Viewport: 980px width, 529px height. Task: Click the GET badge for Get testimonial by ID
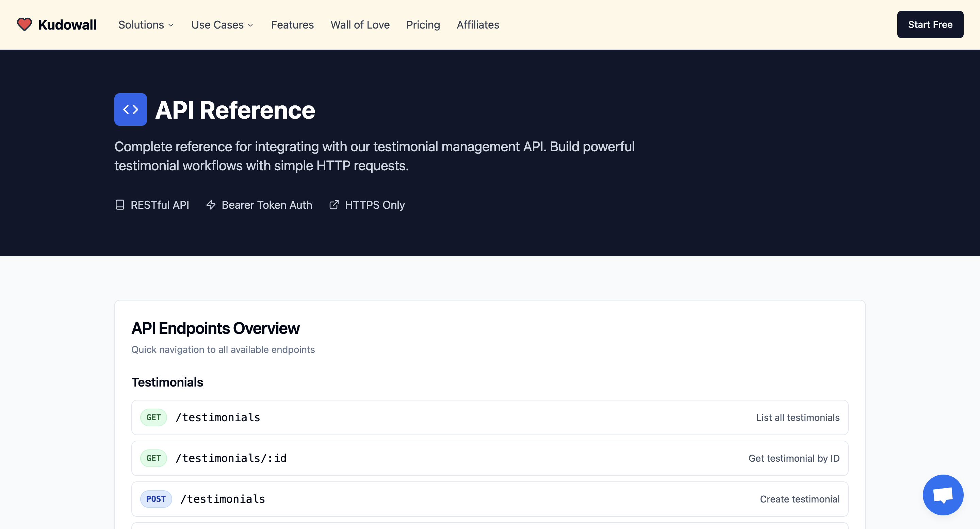[154, 458]
